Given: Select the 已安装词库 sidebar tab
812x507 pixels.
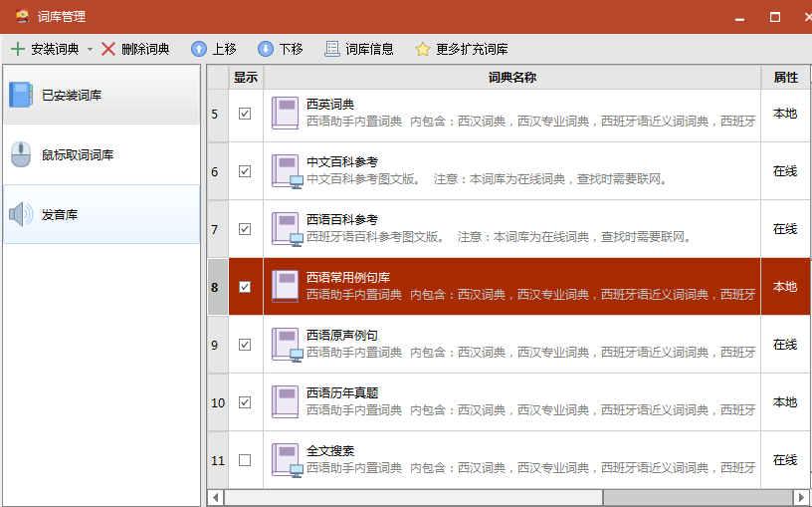Looking at the screenshot, I should [x=101, y=96].
